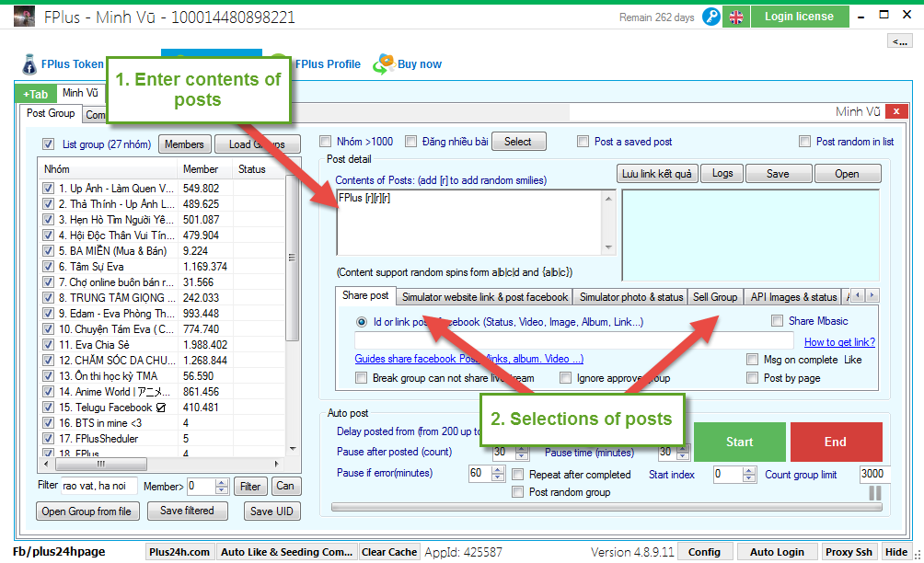Click the '<...' collapse button
The width and height of the screenshot is (924, 563).
tap(900, 41)
